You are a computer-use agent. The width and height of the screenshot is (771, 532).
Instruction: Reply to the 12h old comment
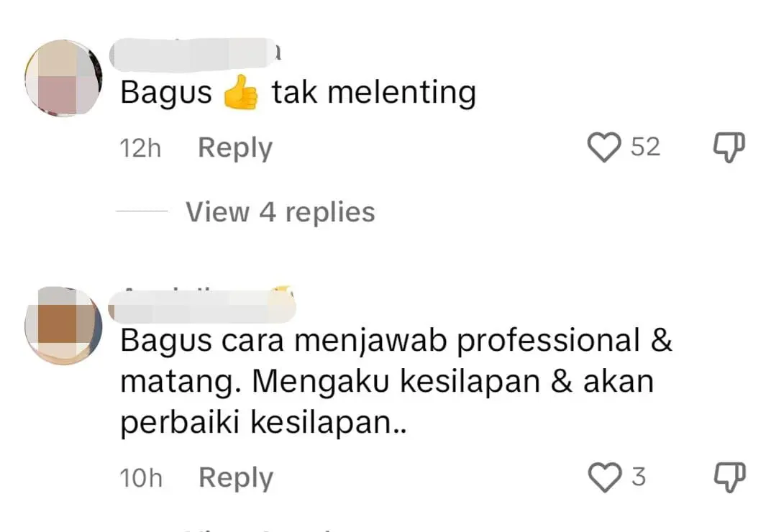tap(235, 147)
